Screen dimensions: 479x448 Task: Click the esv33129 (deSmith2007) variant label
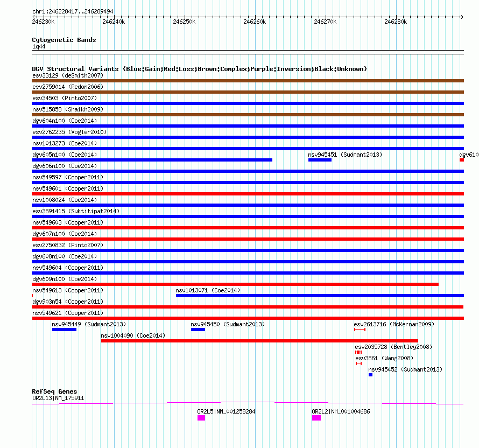tap(68, 75)
